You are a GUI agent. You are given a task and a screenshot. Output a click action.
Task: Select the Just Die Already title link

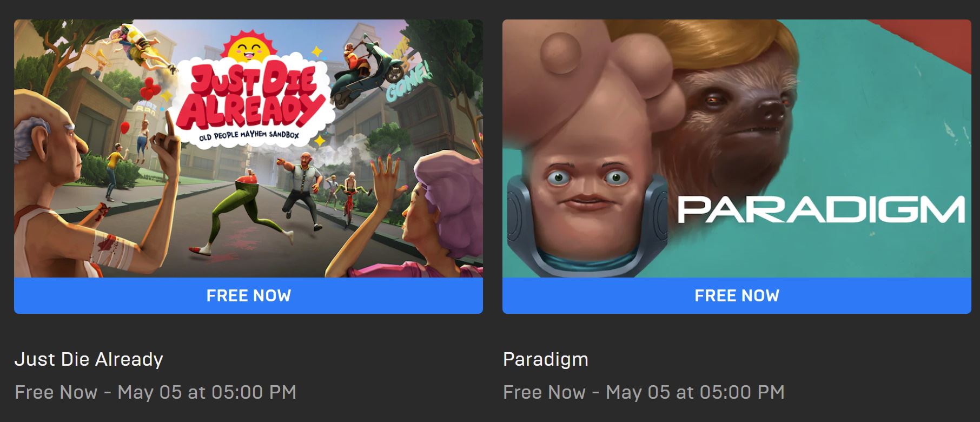coord(89,359)
